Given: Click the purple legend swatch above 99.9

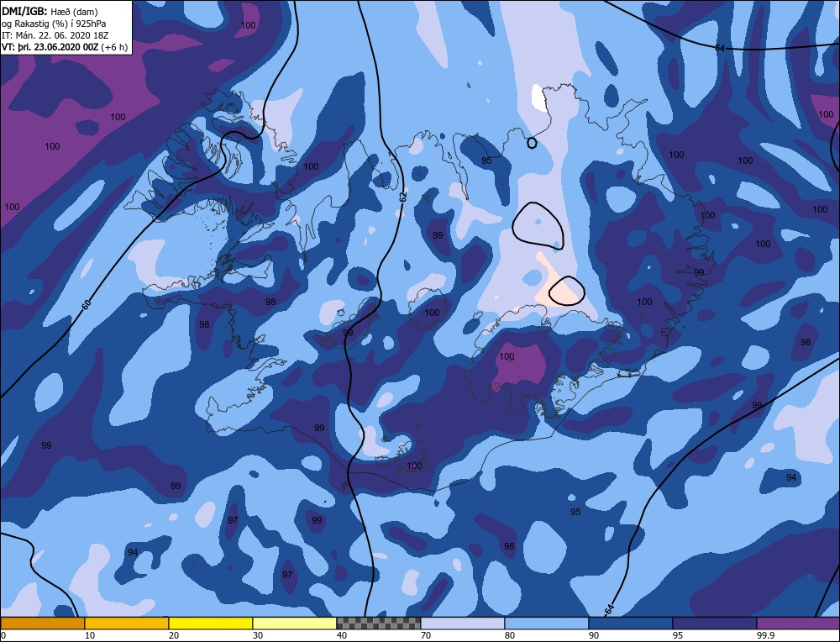Looking at the screenshot, I should pyautogui.click(x=798, y=623).
